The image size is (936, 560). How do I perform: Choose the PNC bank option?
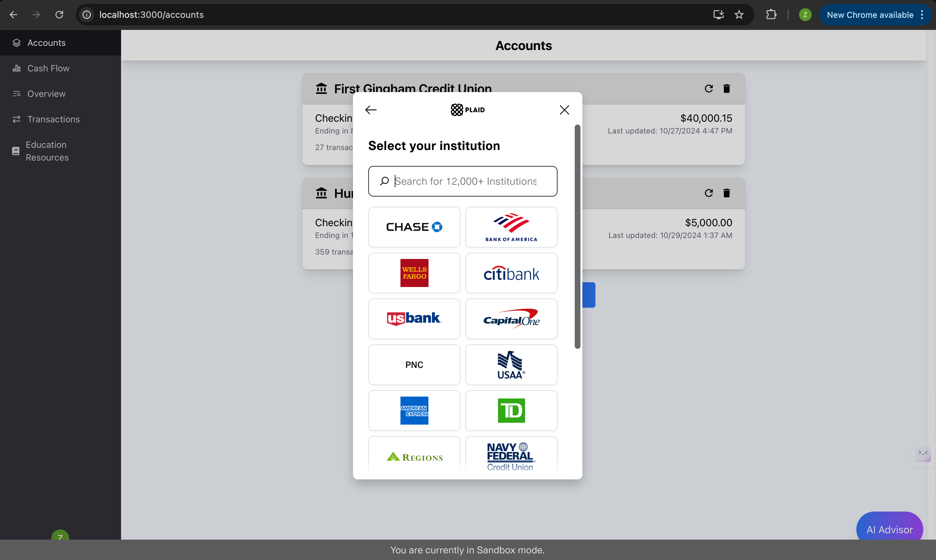pyautogui.click(x=414, y=364)
